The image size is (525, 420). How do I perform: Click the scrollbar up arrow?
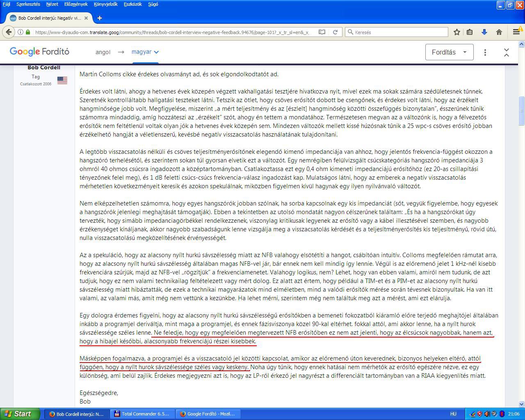522,44
